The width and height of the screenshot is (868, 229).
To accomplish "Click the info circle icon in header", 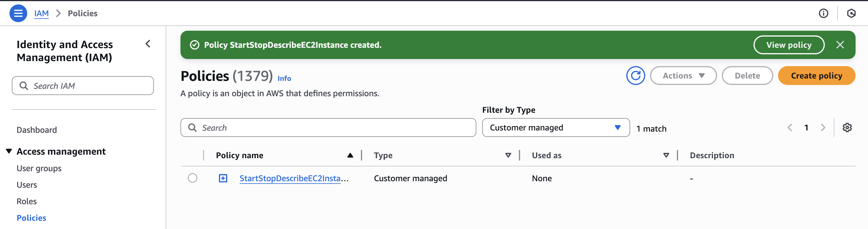I will click(x=823, y=14).
